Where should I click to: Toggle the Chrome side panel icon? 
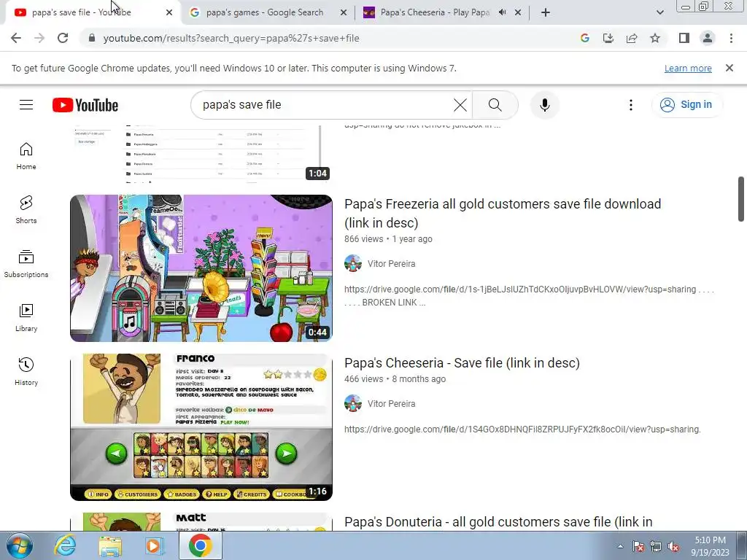(684, 38)
